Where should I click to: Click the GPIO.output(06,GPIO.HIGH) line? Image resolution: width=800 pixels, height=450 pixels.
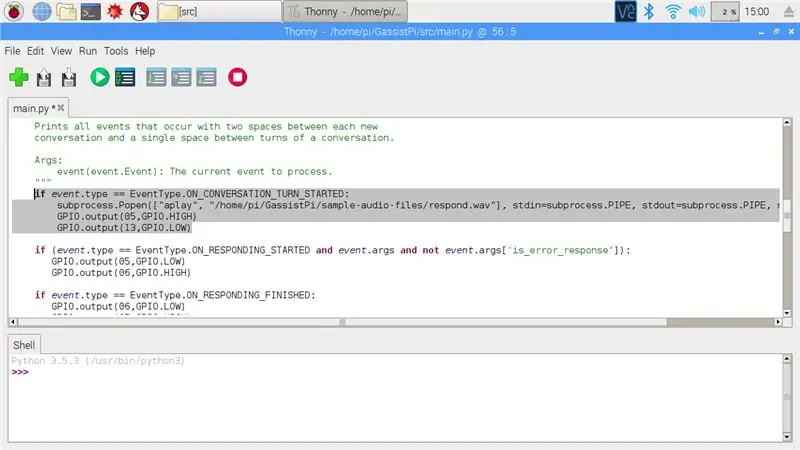[121, 272]
